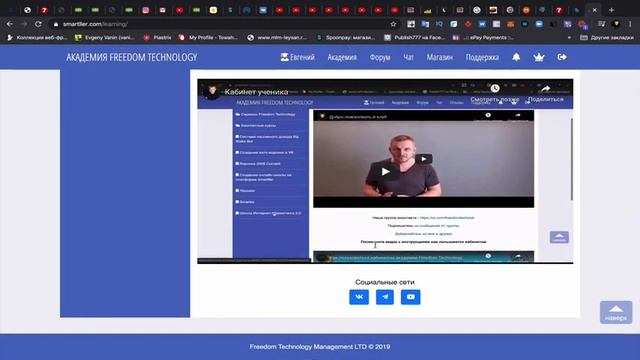Play the Кабинет ученика video
Image resolution: width=640 pixels, height=360 pixels.
(x=385, y=172)
